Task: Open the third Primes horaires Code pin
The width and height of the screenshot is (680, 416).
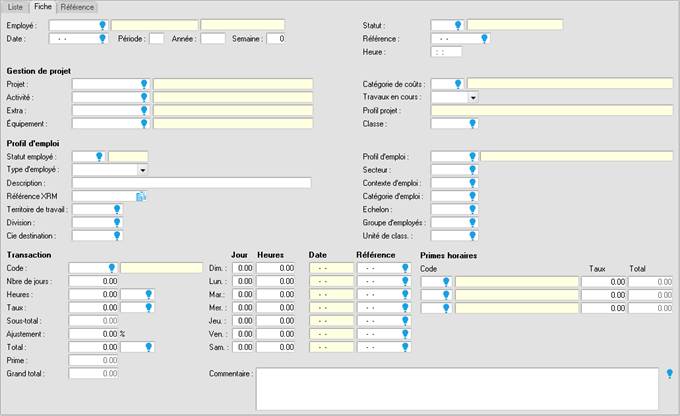Action: 446,308
